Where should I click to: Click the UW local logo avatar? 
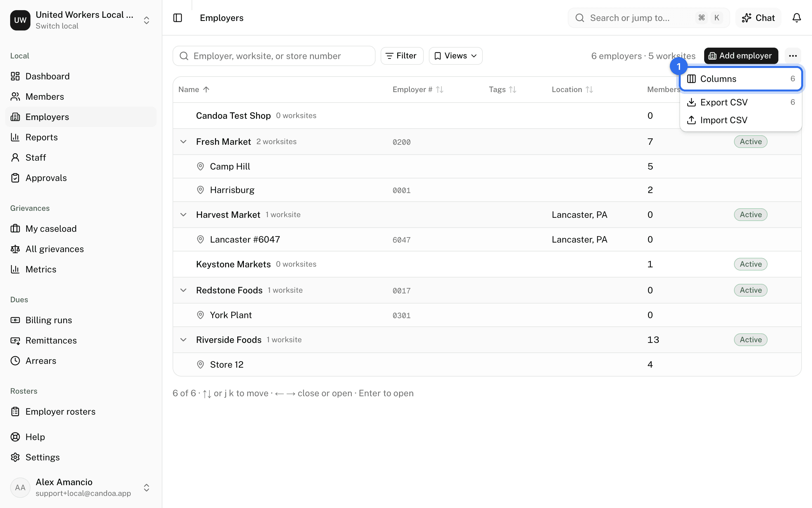20,20
